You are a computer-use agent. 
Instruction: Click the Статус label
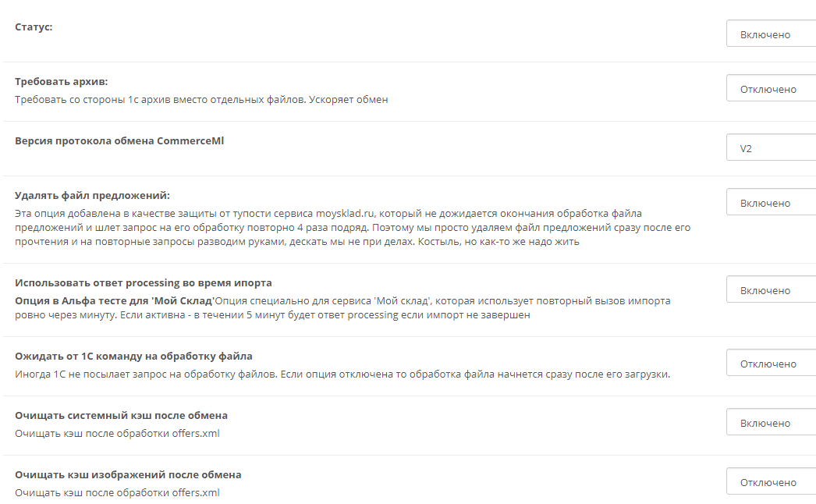[34, 27]
